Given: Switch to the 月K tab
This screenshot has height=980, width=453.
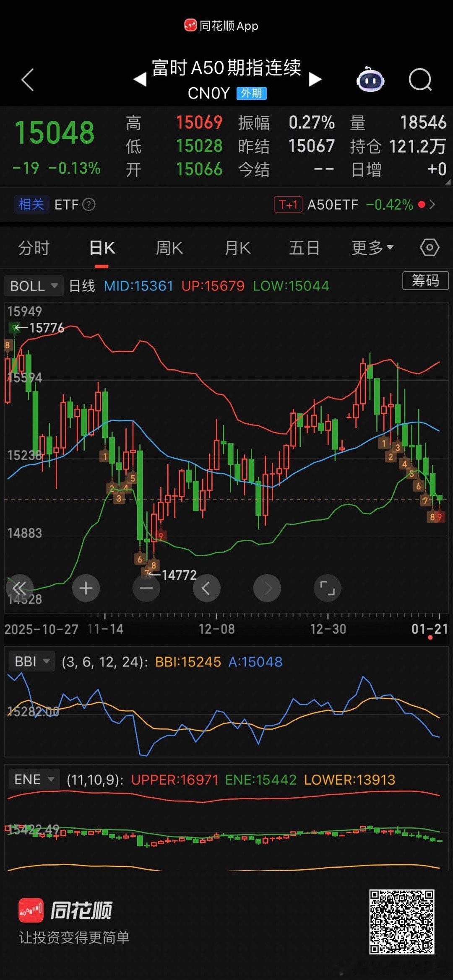Looking at the screenshot, I should 237,248.
